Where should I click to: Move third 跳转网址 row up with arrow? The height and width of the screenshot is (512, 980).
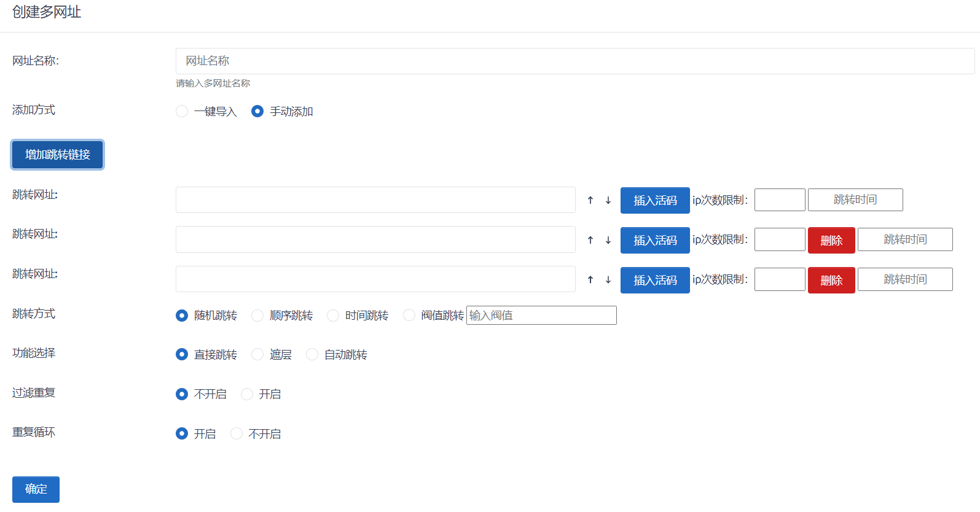pos(590,279)
